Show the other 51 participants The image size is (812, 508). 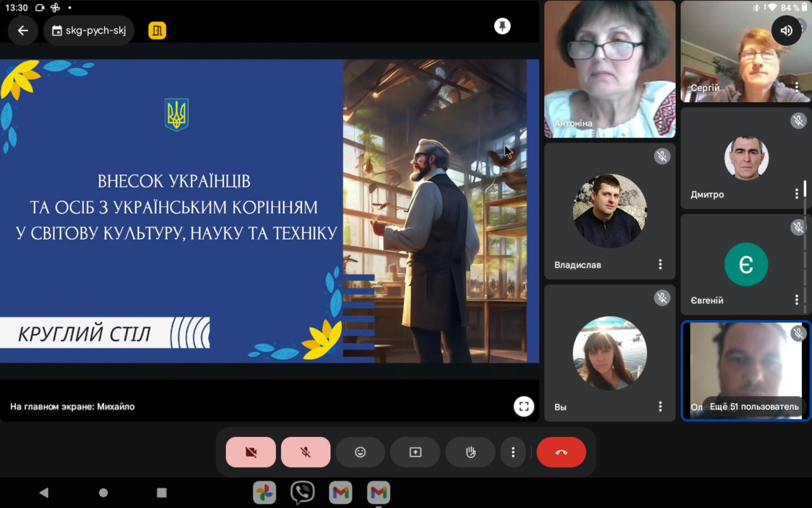[x=754, y=406]
